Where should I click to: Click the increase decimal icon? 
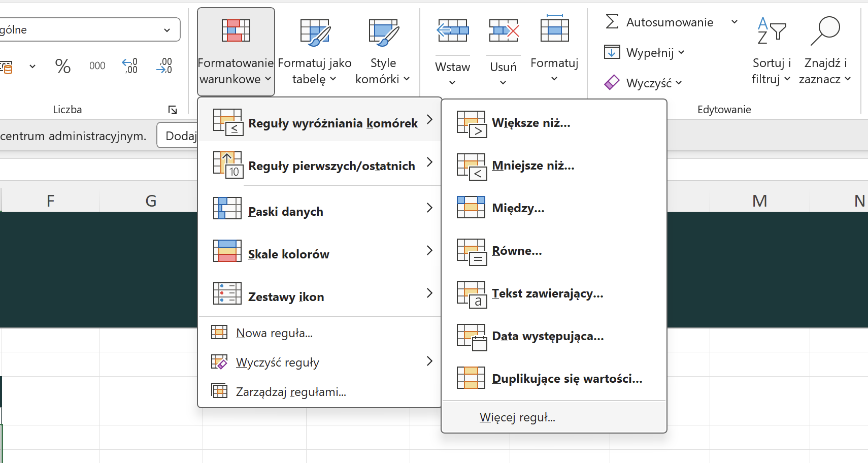[x=130, y=65]
